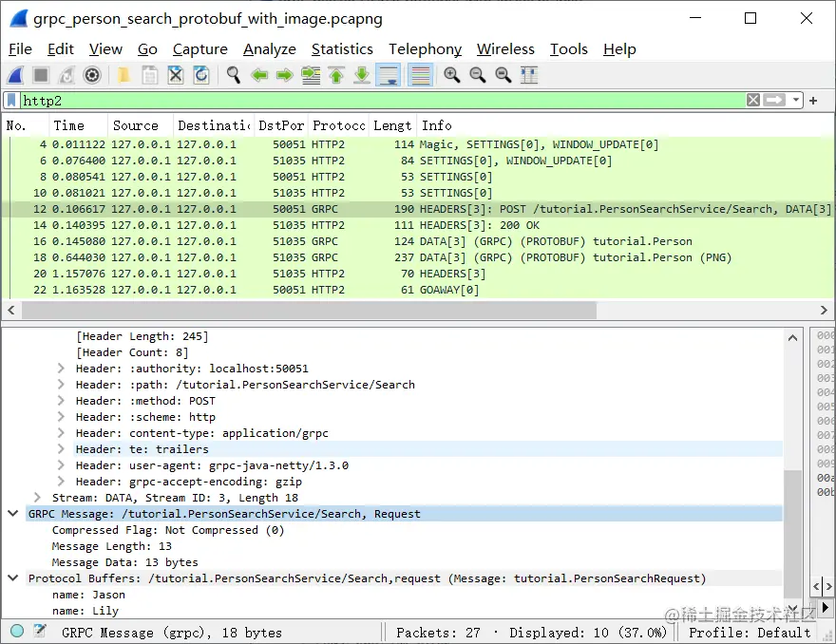The width and height of the screenshot is (836, 644).
Task: Open the View menu
Action: pyautogui.click(x=105, y=49)
